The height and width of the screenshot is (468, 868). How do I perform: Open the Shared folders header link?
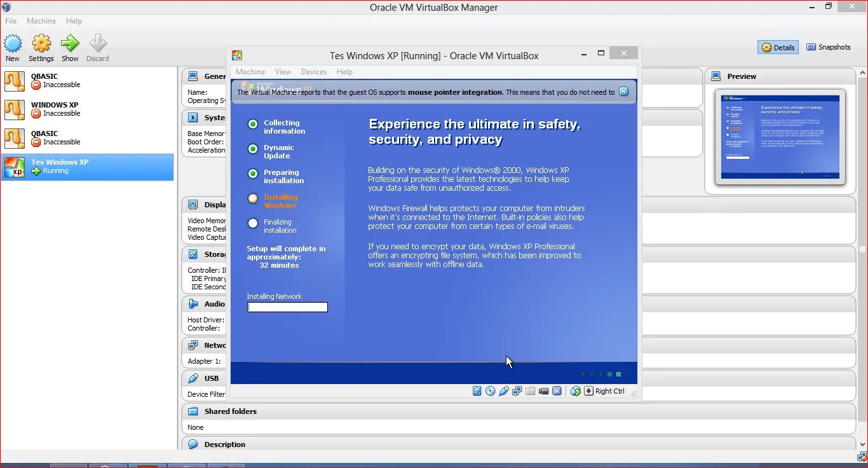[x=231, y=411]
